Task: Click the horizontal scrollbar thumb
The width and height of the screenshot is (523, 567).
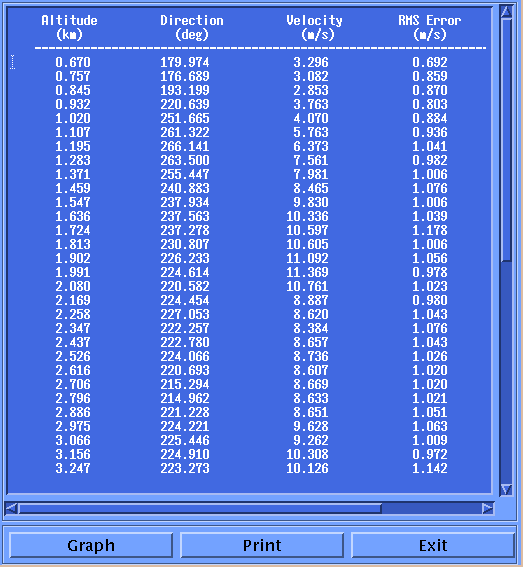Action: click(200, 508)
